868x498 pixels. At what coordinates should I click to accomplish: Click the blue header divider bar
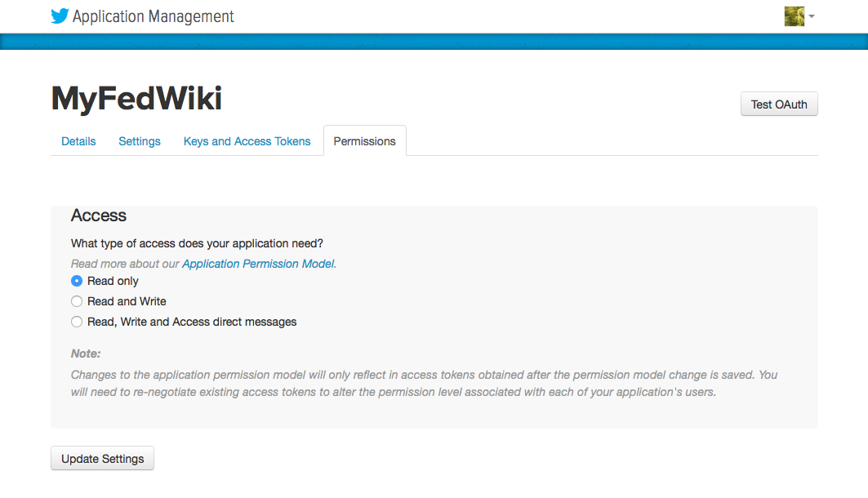pyautogui.click(x=434, y=42)
